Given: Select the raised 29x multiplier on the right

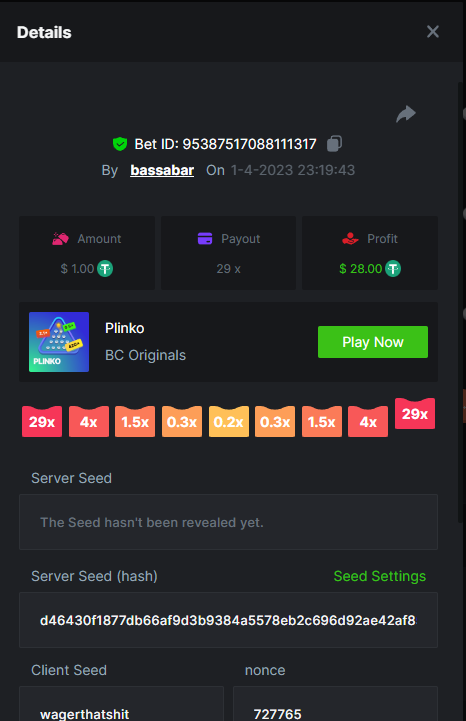Looking at the screenshot, I should (x=415, y=414).
